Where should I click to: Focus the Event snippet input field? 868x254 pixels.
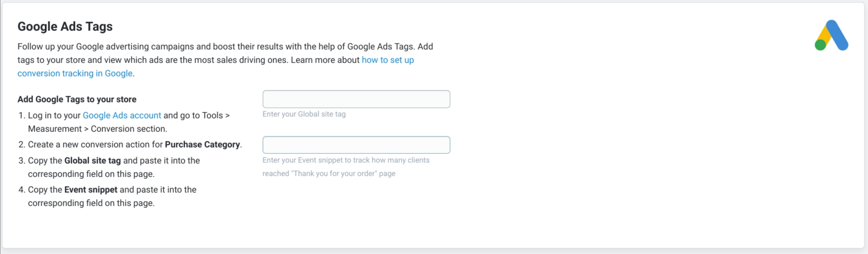tap(356, 145)
